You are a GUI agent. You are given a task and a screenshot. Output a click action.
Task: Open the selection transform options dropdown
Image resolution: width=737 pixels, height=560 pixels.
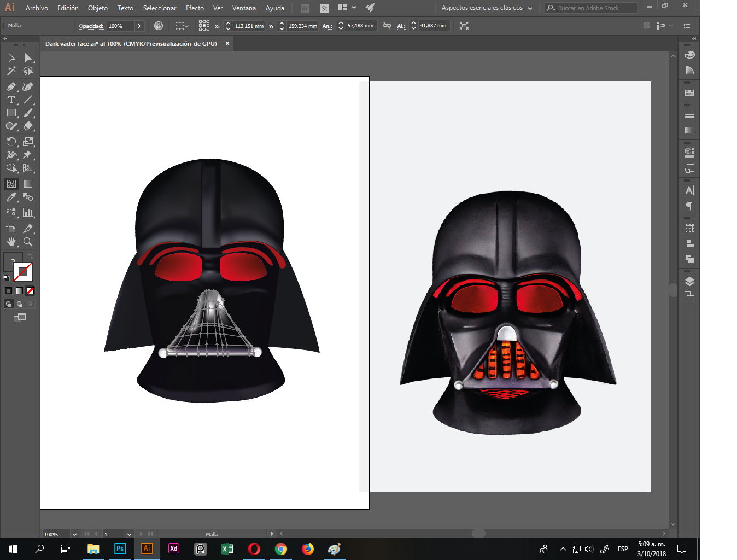point(182,26)
